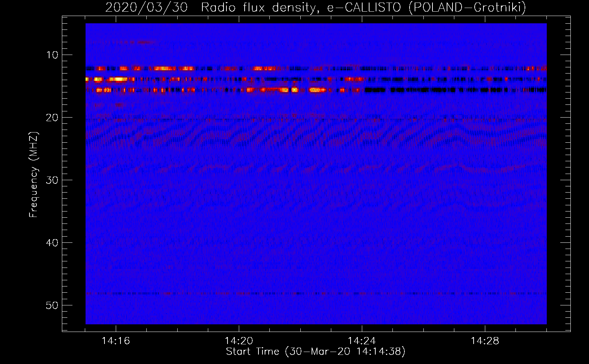Click the y-axis tick label "40"
Screen dimensions: 589x364
(52, 243)
